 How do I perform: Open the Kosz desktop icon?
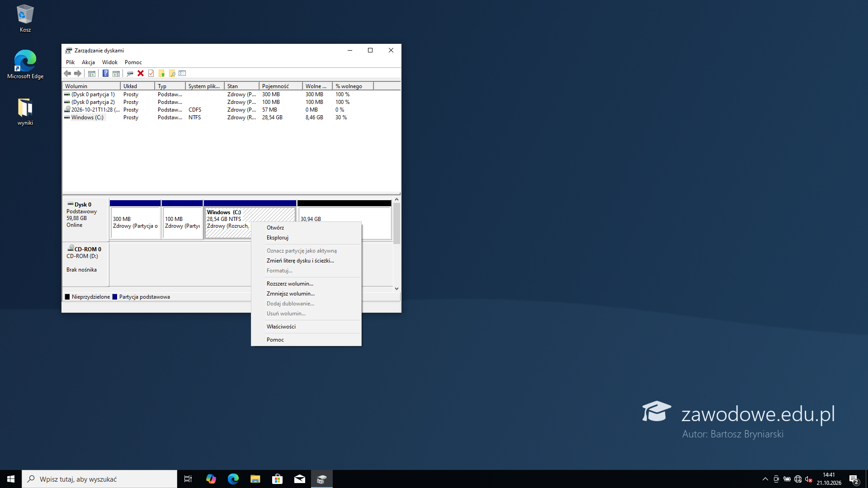tap(25, 19)
